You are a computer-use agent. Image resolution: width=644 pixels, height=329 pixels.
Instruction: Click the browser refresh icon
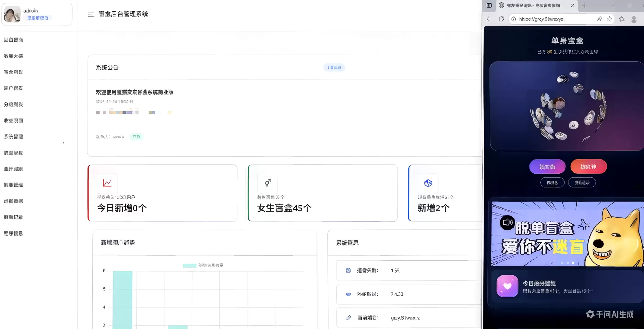[501, 19]
